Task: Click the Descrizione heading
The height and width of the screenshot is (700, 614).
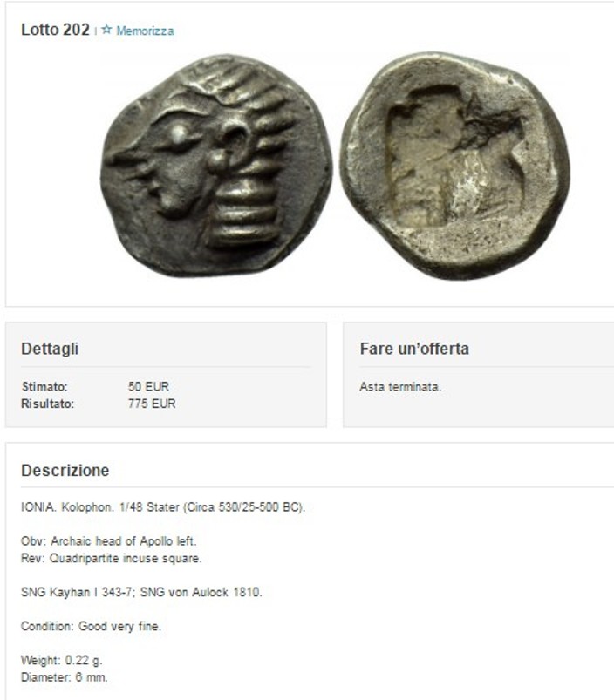Action: pyautogui.click(x=65, y=471)
